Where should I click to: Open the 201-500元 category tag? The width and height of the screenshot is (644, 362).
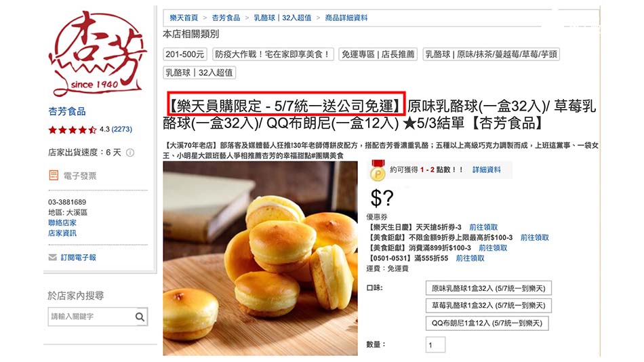click(x=185, y=54)
